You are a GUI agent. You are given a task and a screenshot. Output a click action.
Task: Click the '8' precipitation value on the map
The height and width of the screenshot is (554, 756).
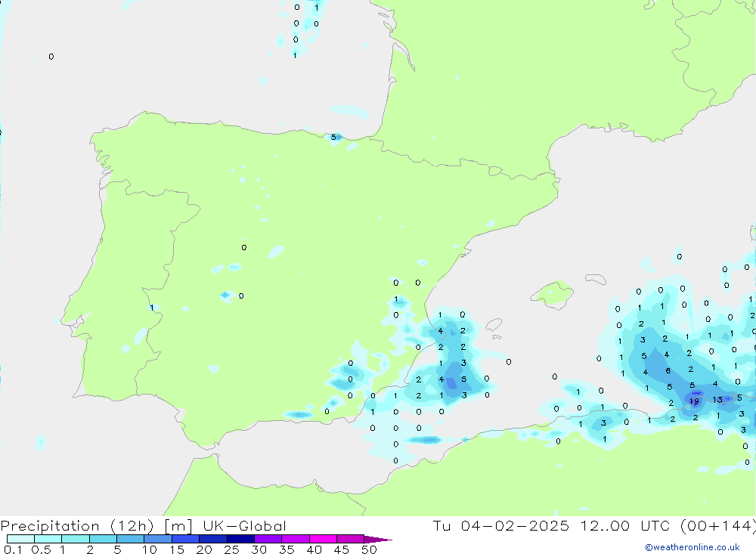coord(668,371)
